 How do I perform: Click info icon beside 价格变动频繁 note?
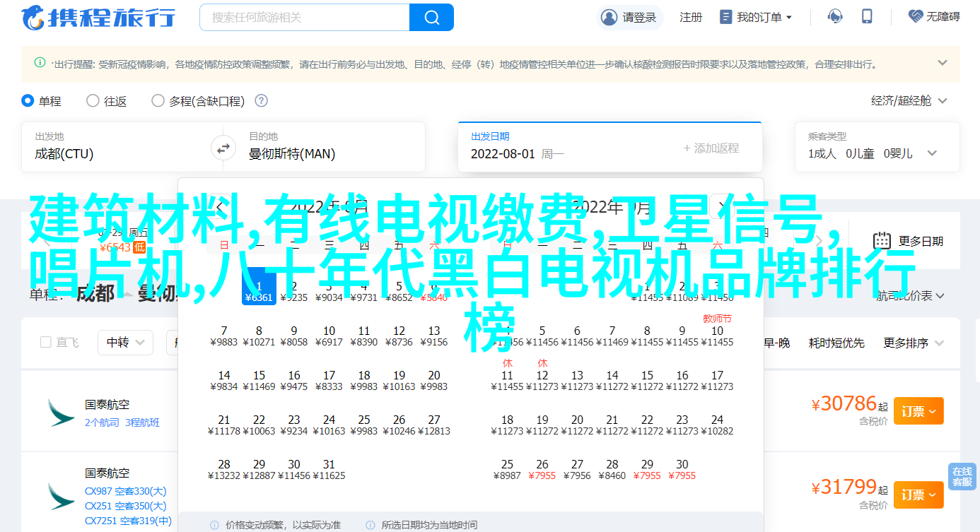[x=214, y=525]
